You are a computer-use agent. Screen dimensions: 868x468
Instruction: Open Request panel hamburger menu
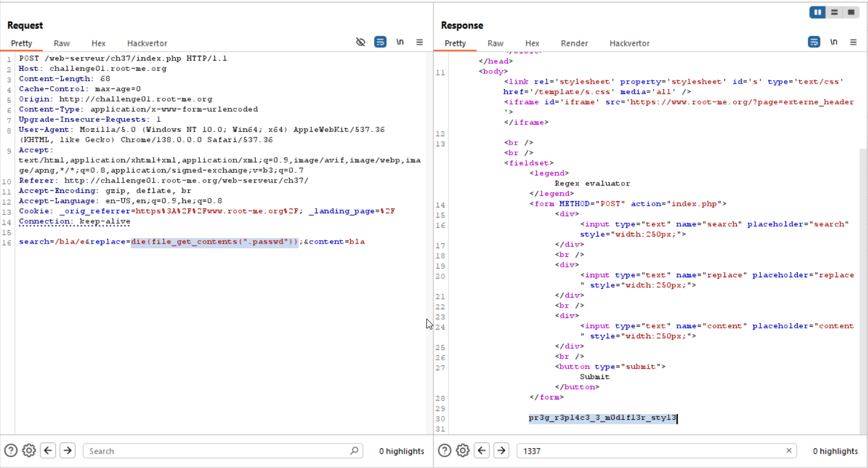click(419, 42)
